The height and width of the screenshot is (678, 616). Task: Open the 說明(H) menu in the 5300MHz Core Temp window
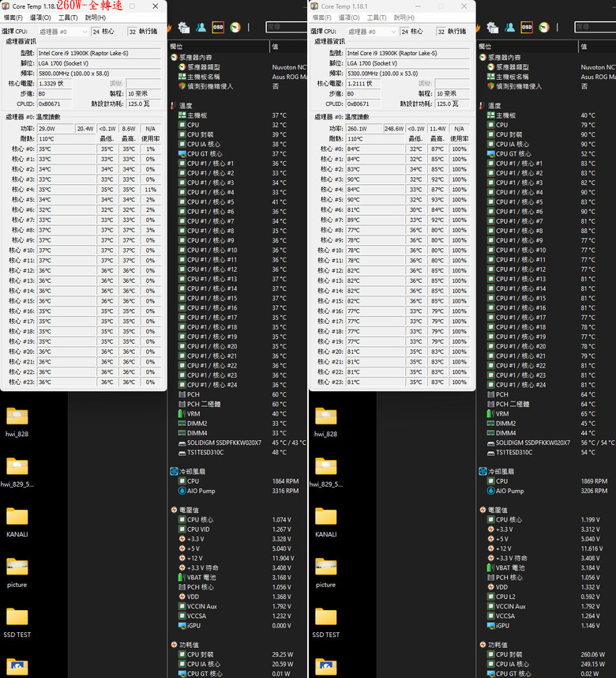(x=404, y=17)
